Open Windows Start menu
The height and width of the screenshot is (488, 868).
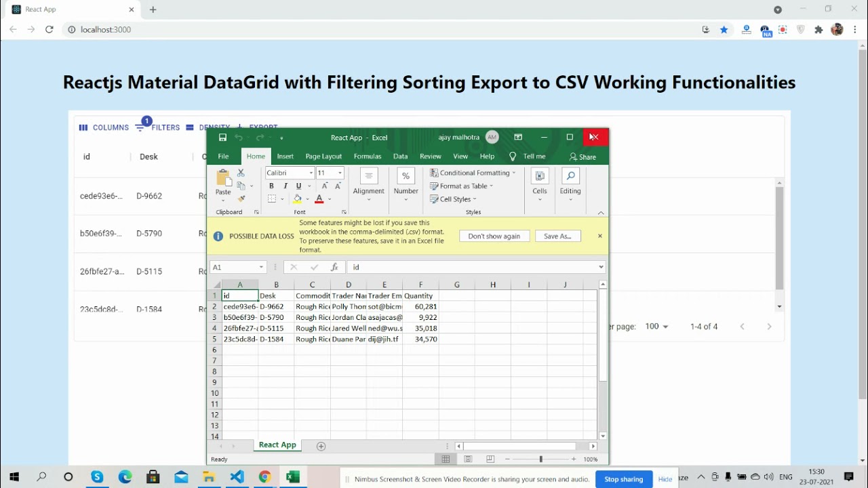click(14, 477)
